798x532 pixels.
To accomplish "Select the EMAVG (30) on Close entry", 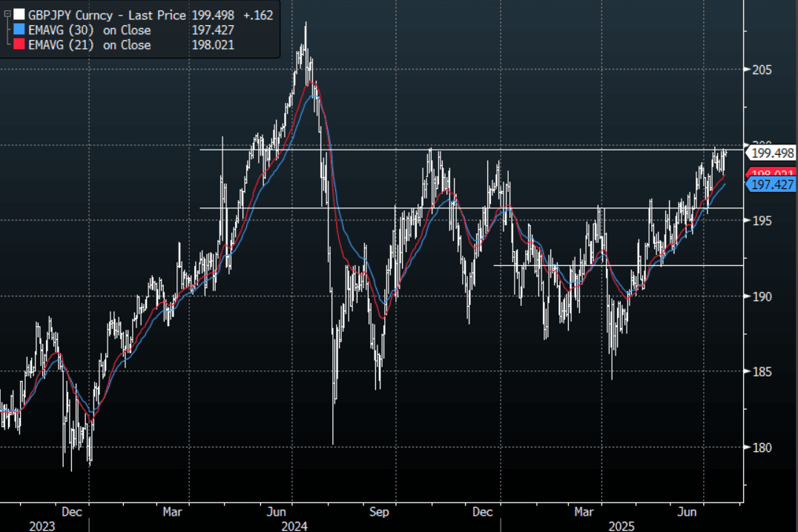I will (89, 30).
